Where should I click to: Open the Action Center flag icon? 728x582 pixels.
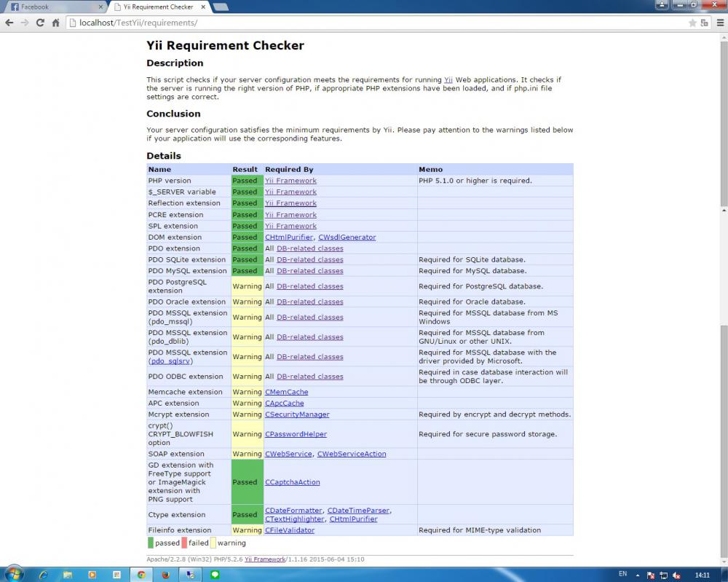(x=650, y=575)
